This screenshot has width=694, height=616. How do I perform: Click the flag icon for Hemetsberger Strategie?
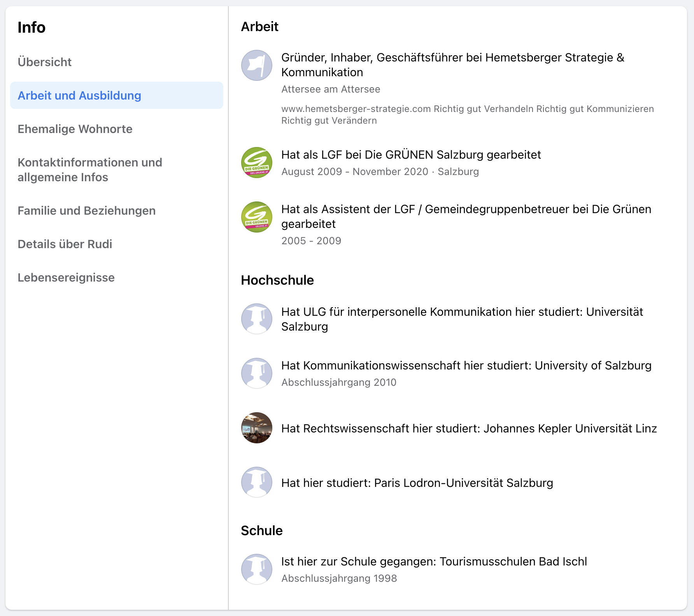coord(257,65)
